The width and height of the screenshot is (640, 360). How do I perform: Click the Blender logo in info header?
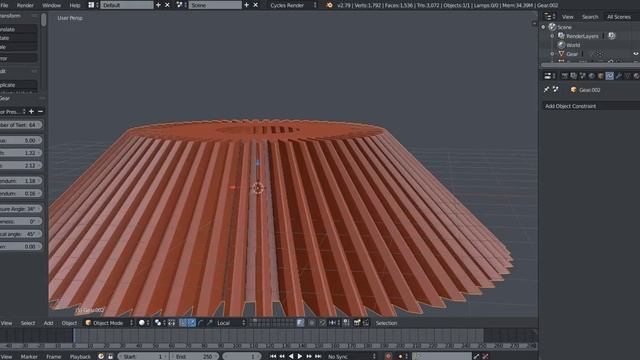click(329, 5)
